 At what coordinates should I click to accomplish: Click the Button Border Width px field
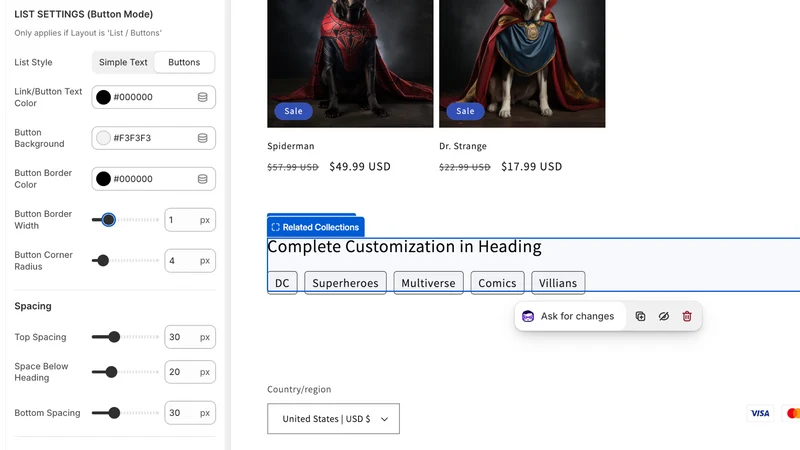(x=190, y=220)
